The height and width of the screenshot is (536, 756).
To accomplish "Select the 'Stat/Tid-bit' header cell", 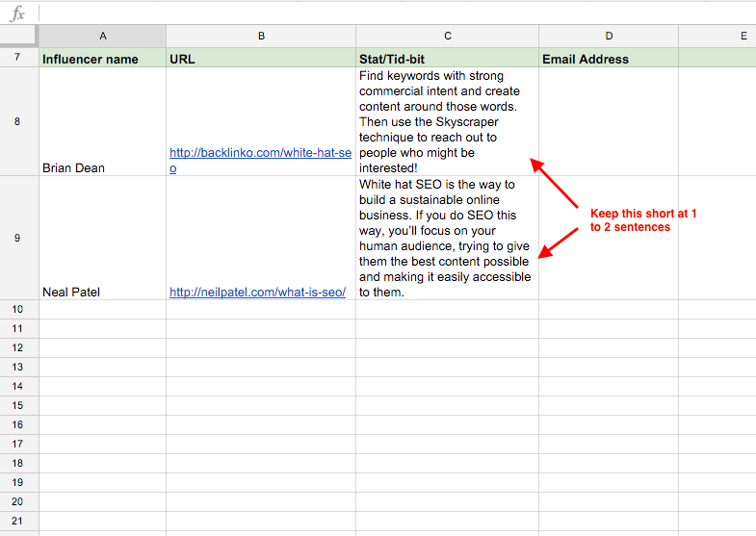I will (x=448, y=58).
